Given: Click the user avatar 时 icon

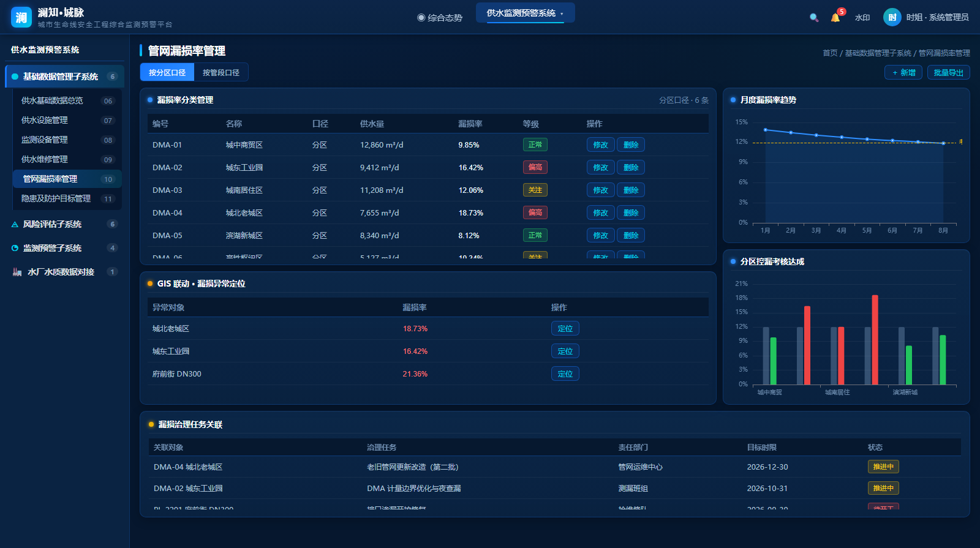Looking at the screenshot, I should tap(892, 17).
